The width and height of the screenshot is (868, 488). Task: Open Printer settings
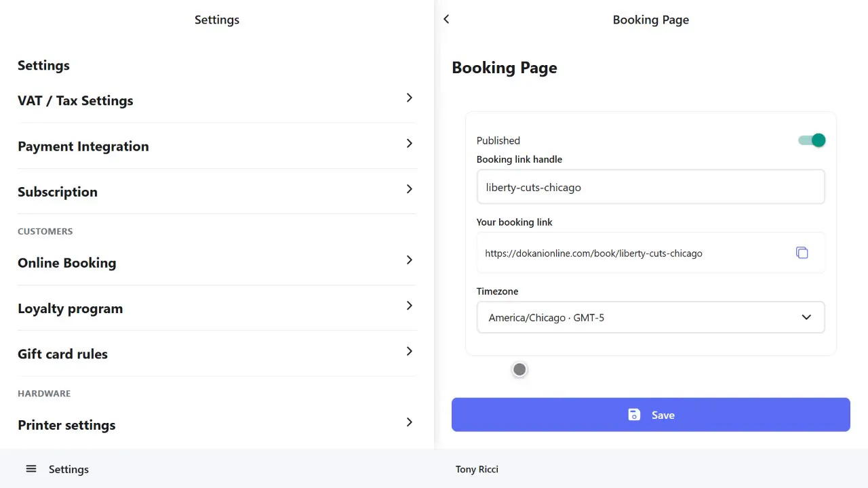pyautogui.click(x=216, y=425)
